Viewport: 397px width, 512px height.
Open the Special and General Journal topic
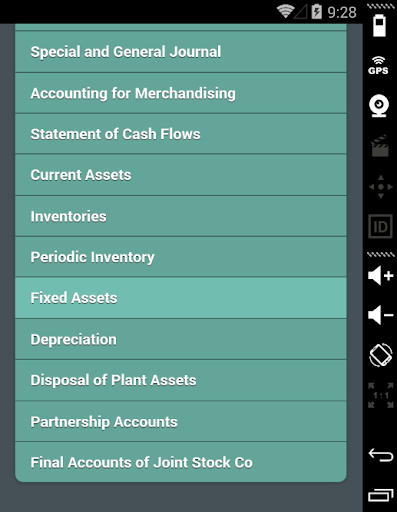pyautogui.click(x=181, y=52)
